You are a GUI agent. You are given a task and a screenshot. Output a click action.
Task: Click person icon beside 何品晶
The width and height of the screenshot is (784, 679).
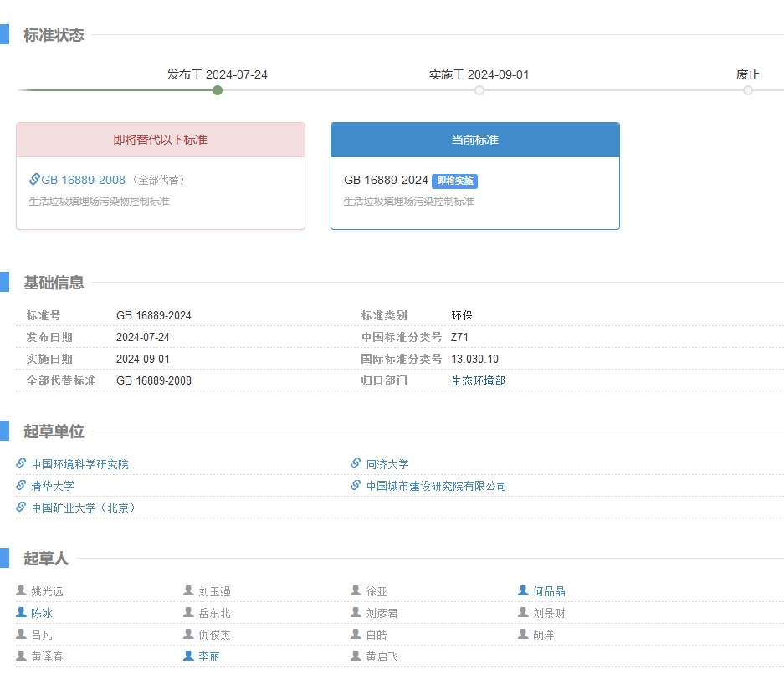point(523,590)
